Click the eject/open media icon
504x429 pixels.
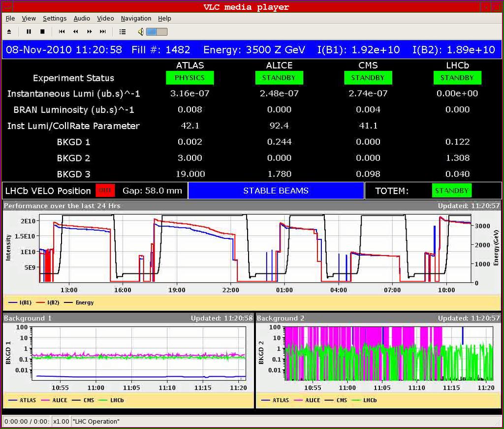coord(9,32)
